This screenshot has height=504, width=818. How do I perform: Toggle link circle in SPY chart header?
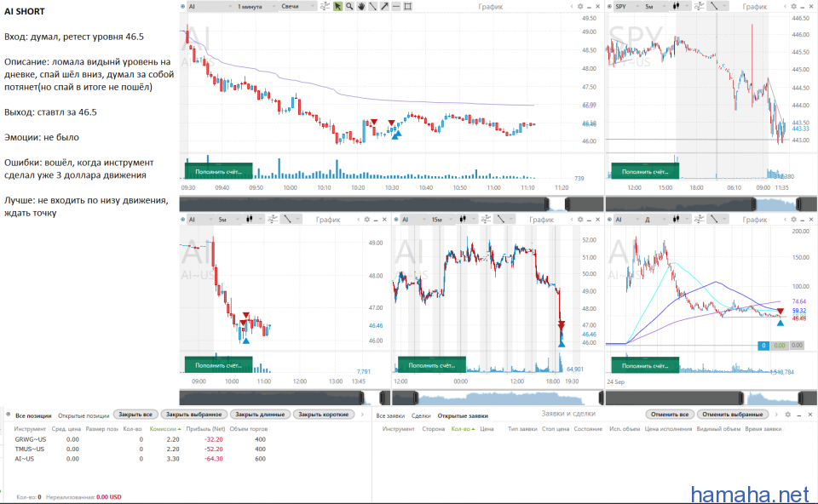click(x=609, y=7)
